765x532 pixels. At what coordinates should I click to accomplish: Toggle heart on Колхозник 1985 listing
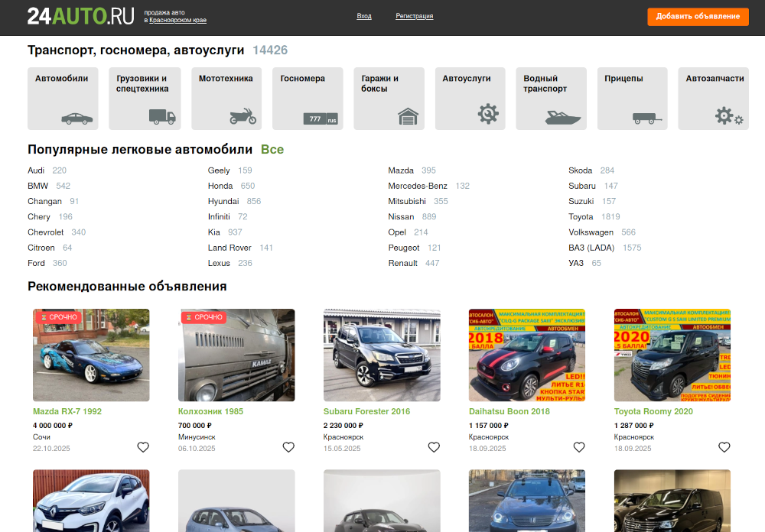(x=288, y=447)
